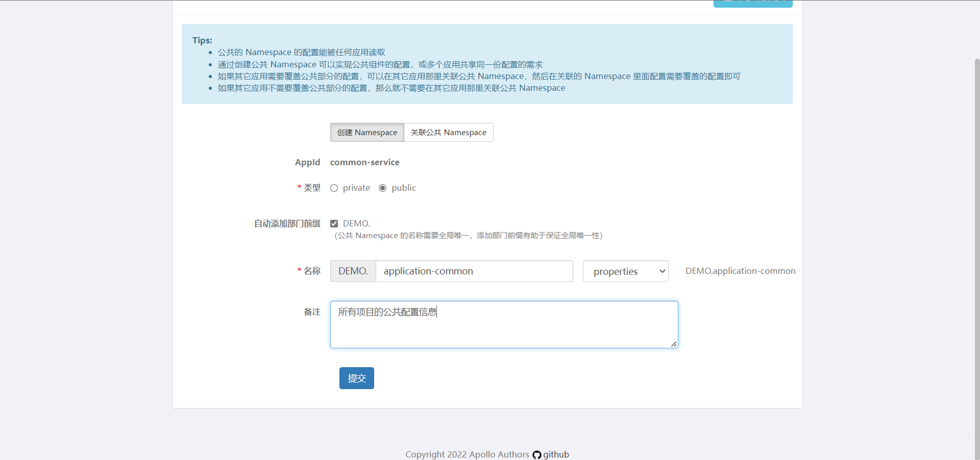Click the GitHub octocat icon in footer
980x460 pixels.
536,455
